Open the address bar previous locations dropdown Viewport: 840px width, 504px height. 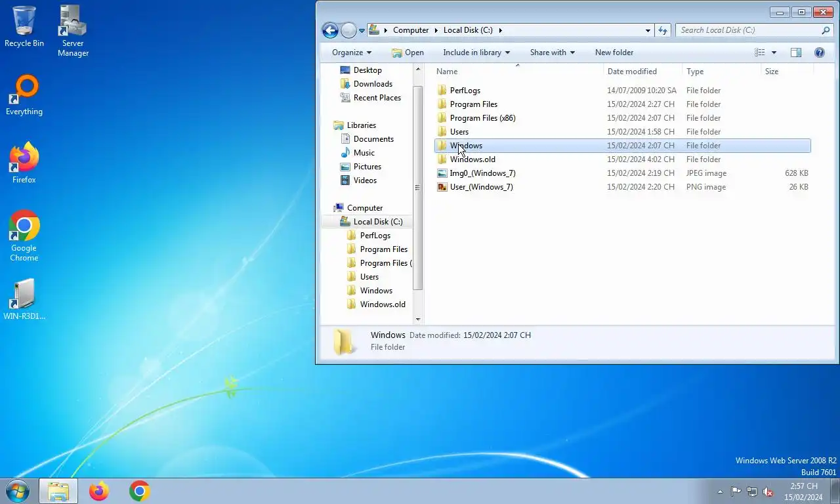pos(648,30)
